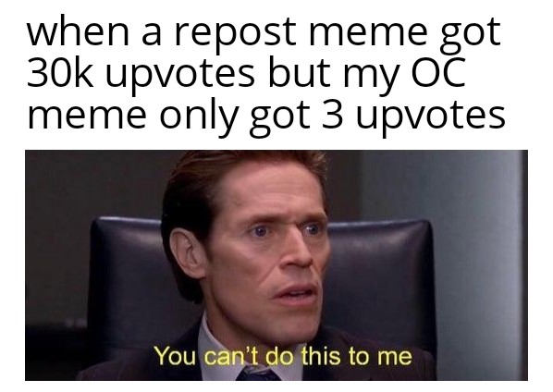Click "30k" in the caption text
The image size is (553, 392).
coord(60,73)
